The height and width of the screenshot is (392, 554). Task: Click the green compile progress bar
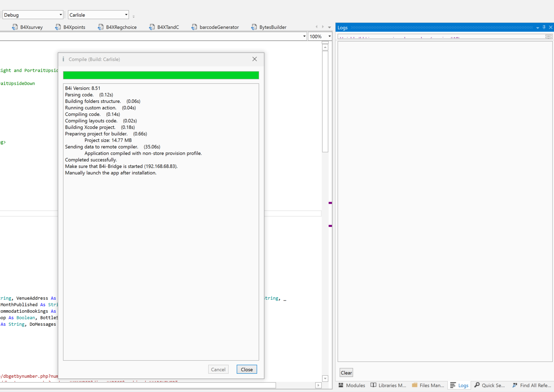click(x=161, y=75)
